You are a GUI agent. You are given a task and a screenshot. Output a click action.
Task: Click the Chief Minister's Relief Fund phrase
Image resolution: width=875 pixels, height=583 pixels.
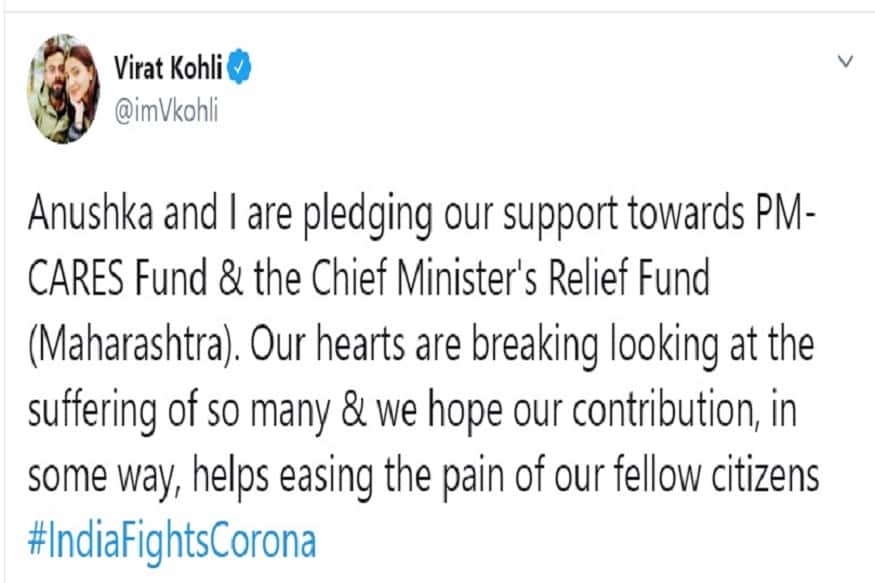[510, 277]
